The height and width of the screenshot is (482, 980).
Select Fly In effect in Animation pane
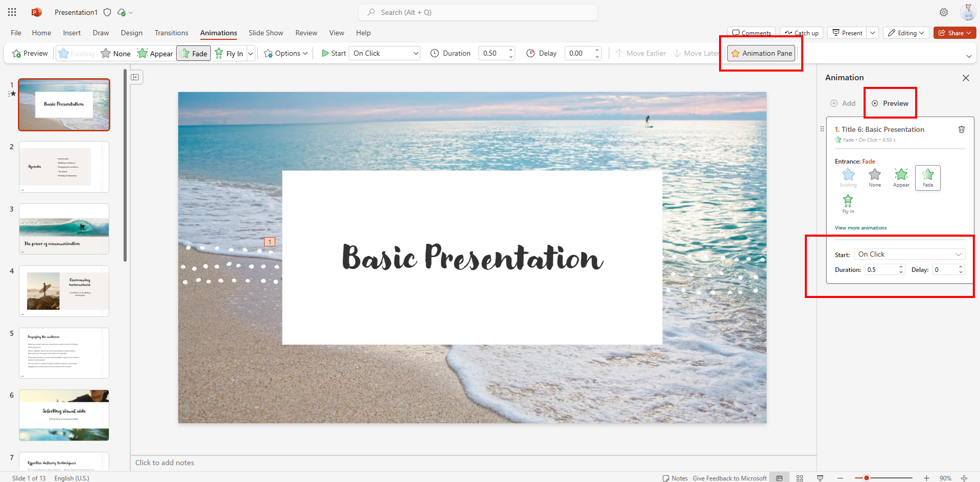click(x=848, y=204)
